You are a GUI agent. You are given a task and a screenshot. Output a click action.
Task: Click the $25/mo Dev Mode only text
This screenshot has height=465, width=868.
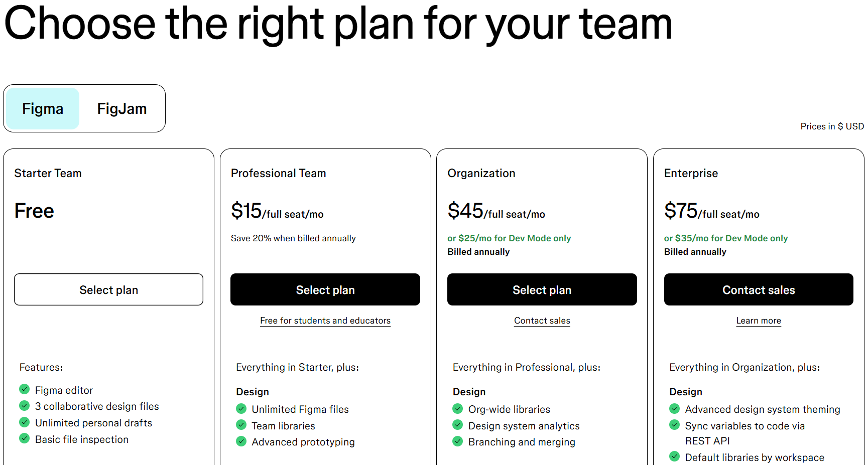(x=509, y=238)
